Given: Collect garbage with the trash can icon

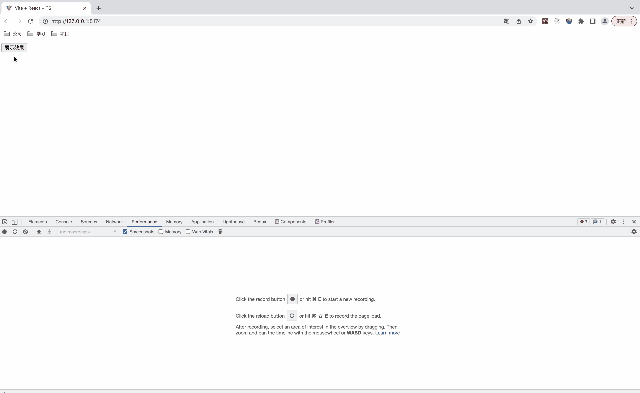Looking at the screenshot, I should click(x=220, y=231).
